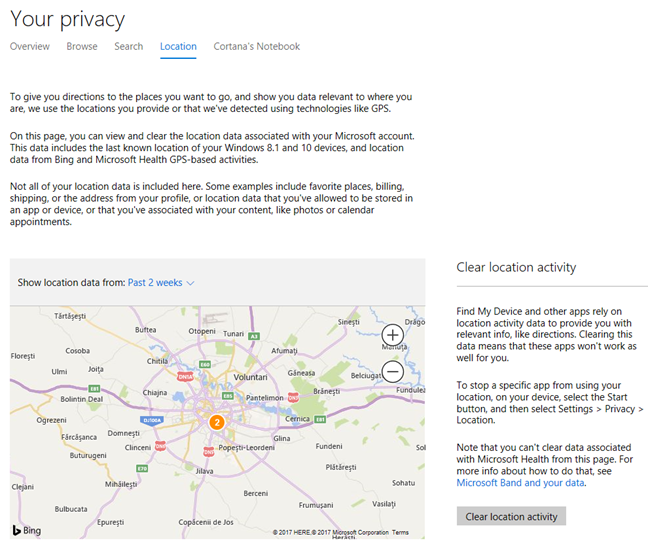Select the Location tab
The image size is (648, 547).
coord(178,47)
